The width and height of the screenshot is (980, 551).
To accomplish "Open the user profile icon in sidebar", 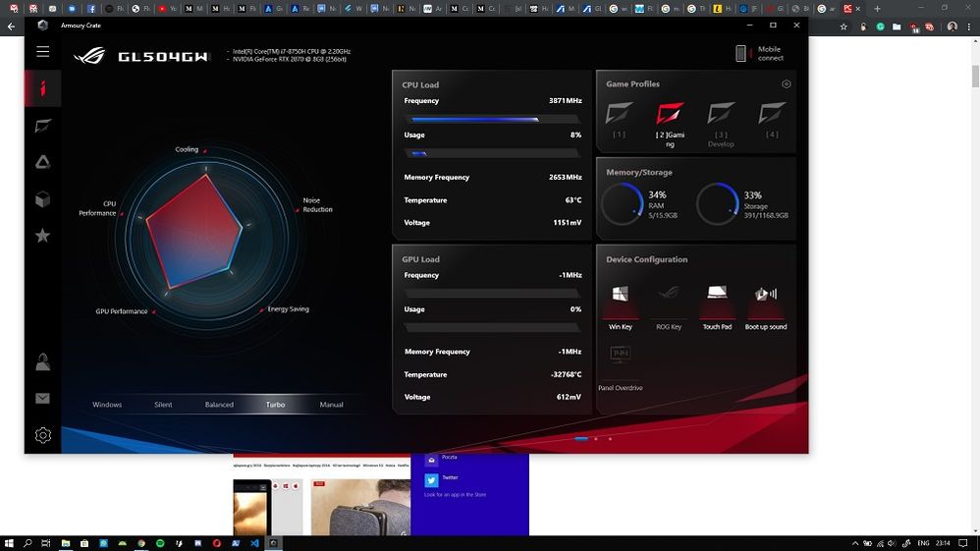I will coord(42,362).
